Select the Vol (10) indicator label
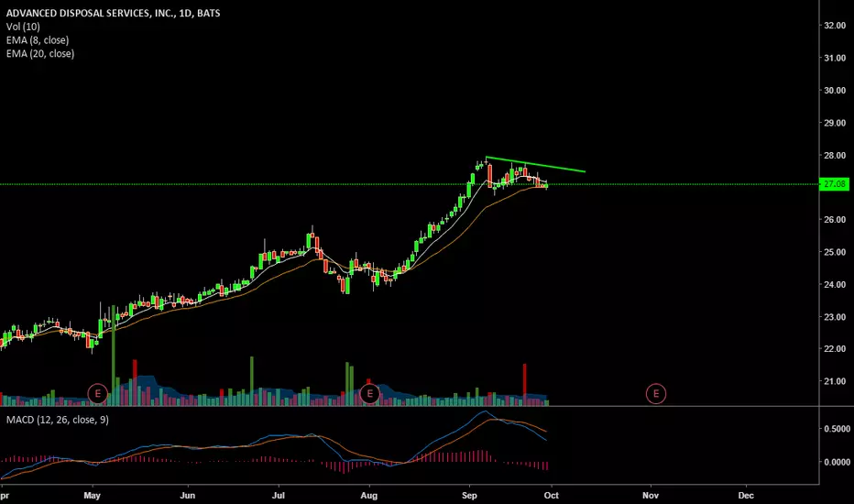This screenshot has height=504, width=854. coord(23,27)
